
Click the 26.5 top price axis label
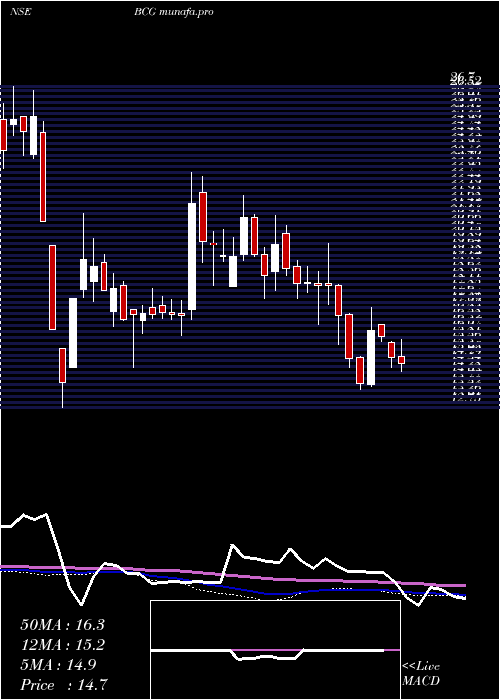pyautogui.click(x=466, y=79)
